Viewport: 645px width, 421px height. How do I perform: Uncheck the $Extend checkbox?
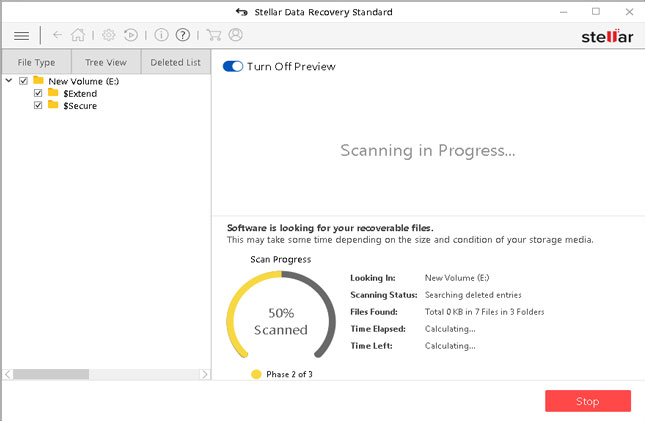coord(38,93)
